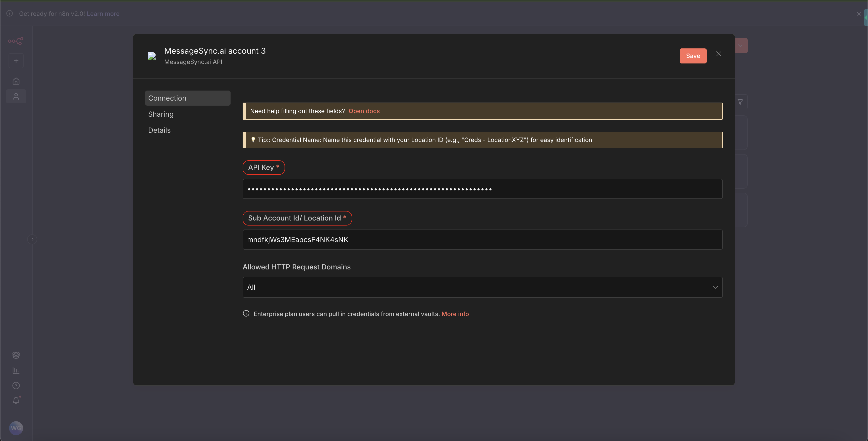
Task: Click the WG user avatar
Action: point(16,428)
